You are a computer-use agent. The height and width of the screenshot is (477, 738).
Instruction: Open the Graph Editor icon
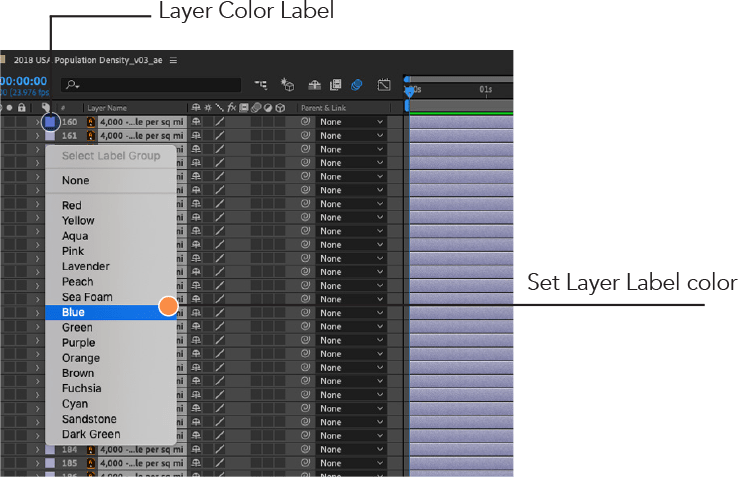click(384, 85)
